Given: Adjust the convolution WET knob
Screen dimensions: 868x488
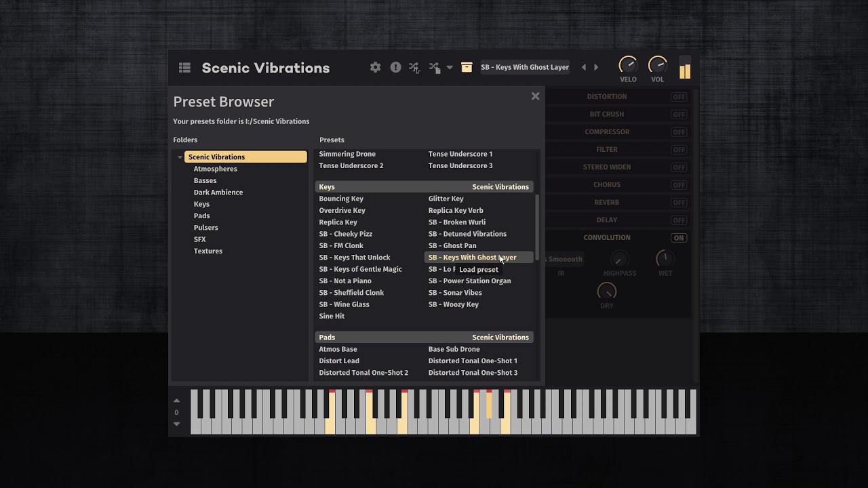Looking at the screenshot, I should click(x=665, y=258).
